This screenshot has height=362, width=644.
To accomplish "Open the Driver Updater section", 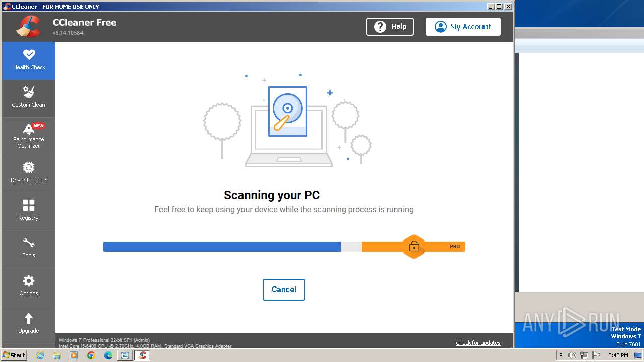I will pos(29,174).
